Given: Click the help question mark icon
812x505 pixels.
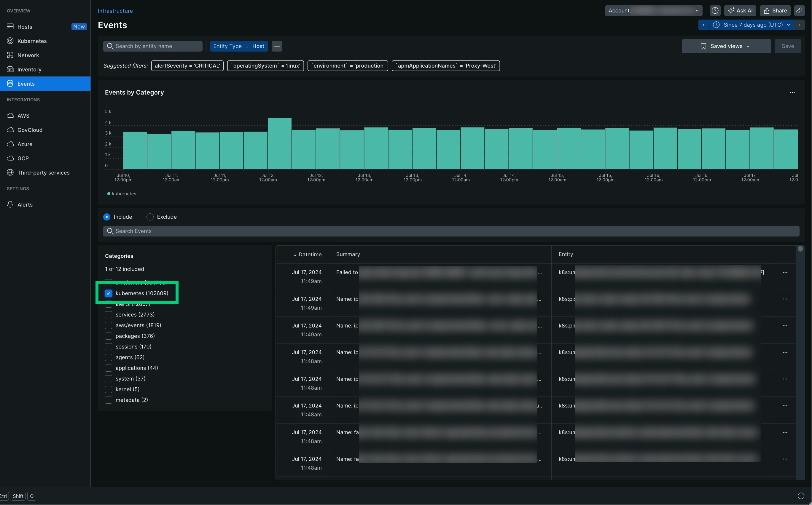Looking at the screenshot, I should click(715, 11).
